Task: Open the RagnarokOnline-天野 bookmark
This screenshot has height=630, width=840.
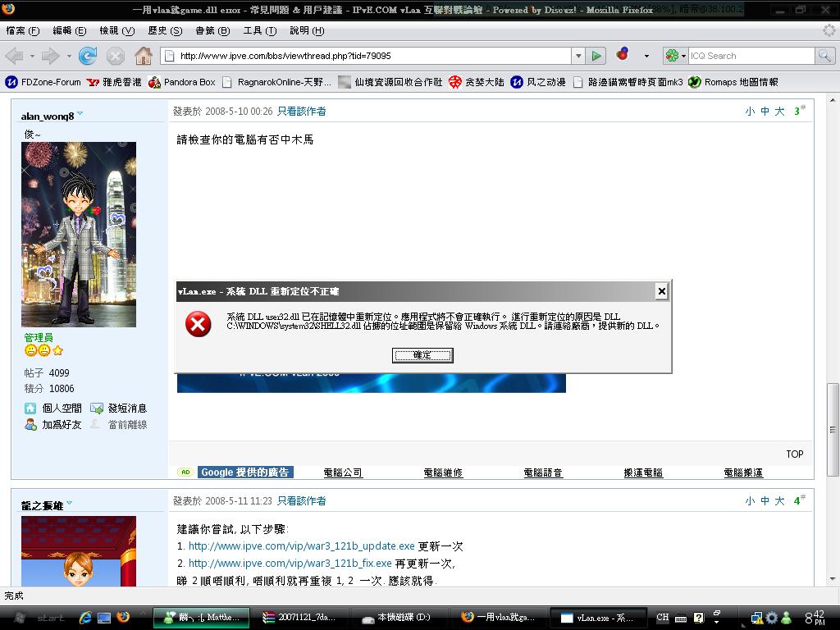Action: 277,82
